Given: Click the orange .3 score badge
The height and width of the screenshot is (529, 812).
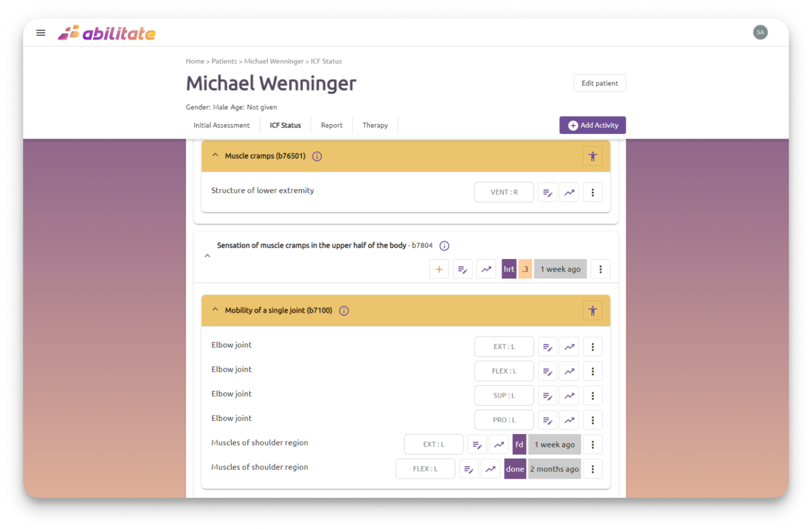Looking at the screenshot, I should pyautogui.click(x=525, y=269).
